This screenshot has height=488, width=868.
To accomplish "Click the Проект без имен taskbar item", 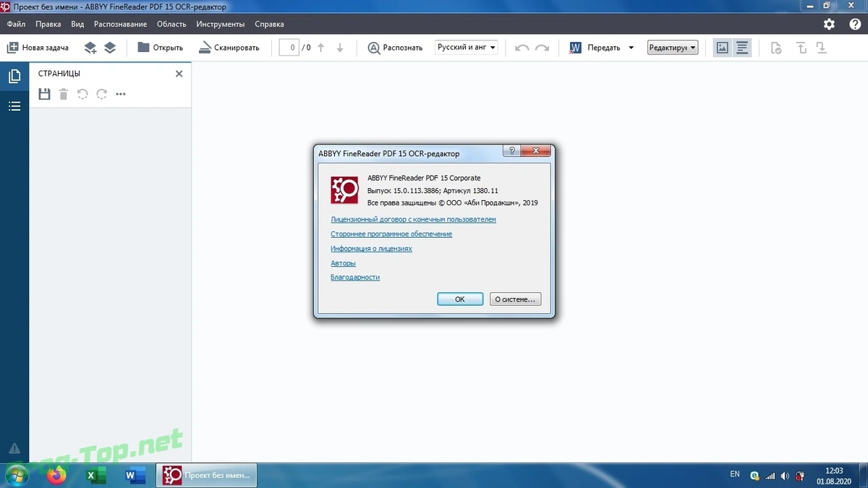I will tap(208, 475).
